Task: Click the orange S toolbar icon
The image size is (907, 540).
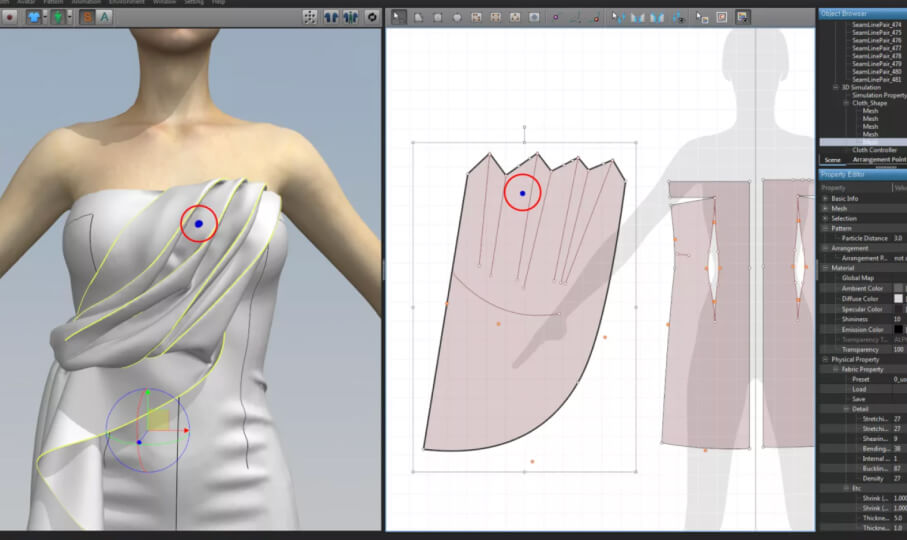Action: point(88,17)
